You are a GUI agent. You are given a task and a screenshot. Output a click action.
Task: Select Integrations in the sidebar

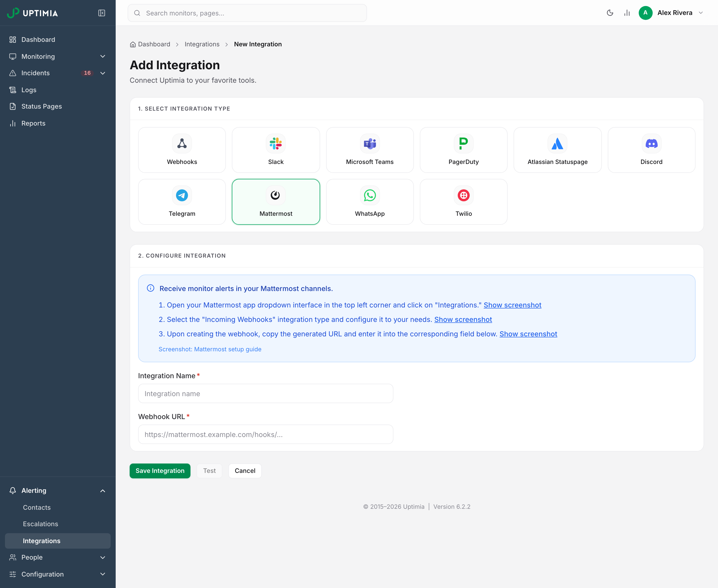tap(58, 541)
